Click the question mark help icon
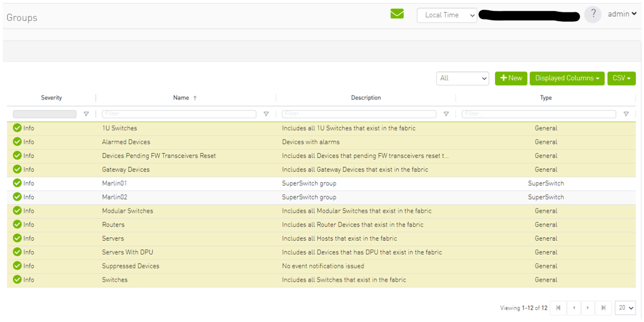This screenshot has width=644, height=322. [x=593, y=14]
